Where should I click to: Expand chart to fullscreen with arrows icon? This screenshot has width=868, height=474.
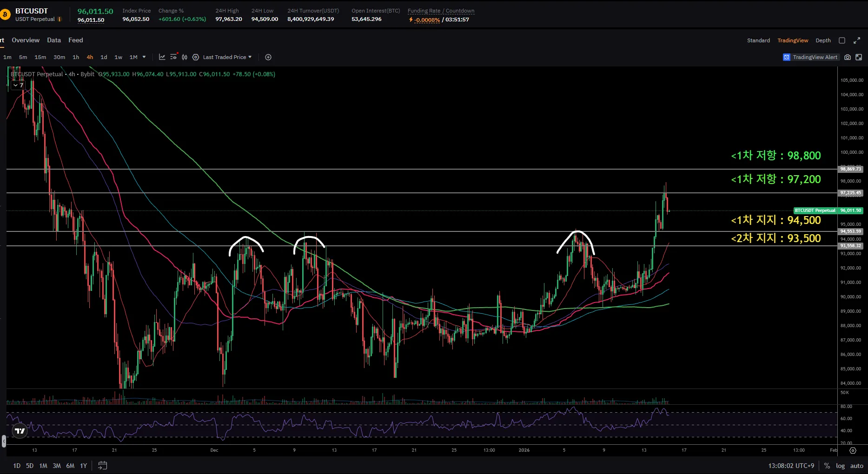[857, 40]
